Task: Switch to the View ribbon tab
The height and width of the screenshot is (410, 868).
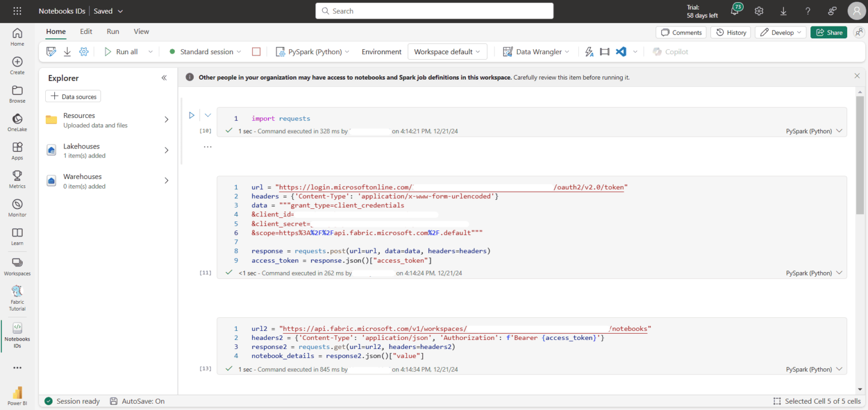Action: [x=141, y=32]
